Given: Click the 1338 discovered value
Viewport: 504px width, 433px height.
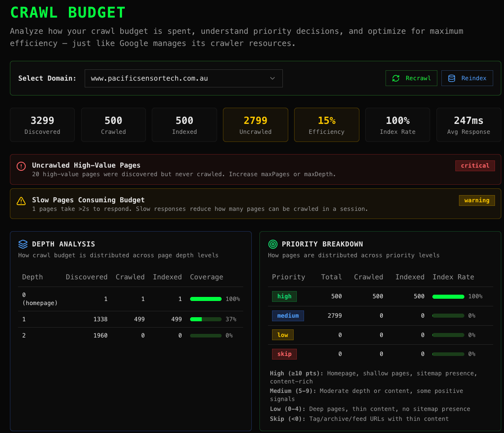Looking at the screenshot, I should [100, 319].
